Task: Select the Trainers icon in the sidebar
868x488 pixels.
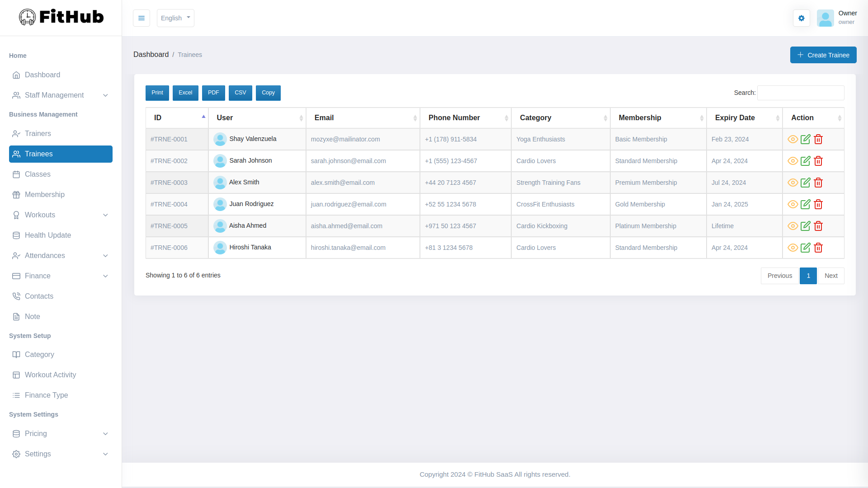Action: pos(16,134)
